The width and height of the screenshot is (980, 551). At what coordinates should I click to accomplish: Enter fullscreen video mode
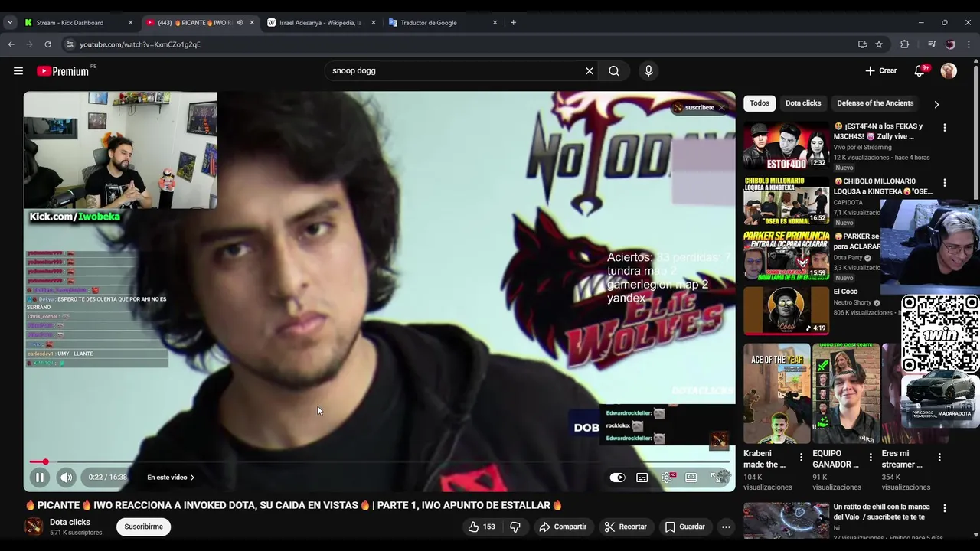click(x=717, y=478)
